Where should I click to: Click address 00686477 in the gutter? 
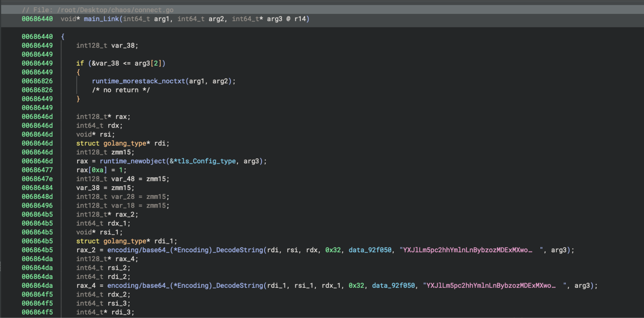(x=37, y=170)
